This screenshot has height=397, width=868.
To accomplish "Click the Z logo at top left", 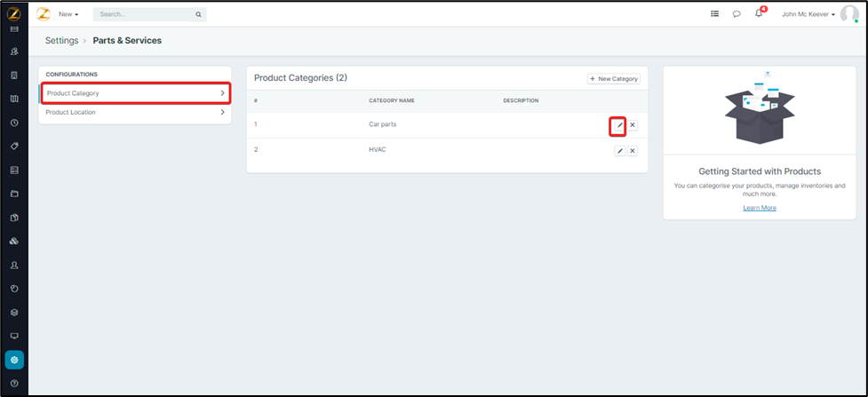I will pyautogui.click(x=14, y=13).
